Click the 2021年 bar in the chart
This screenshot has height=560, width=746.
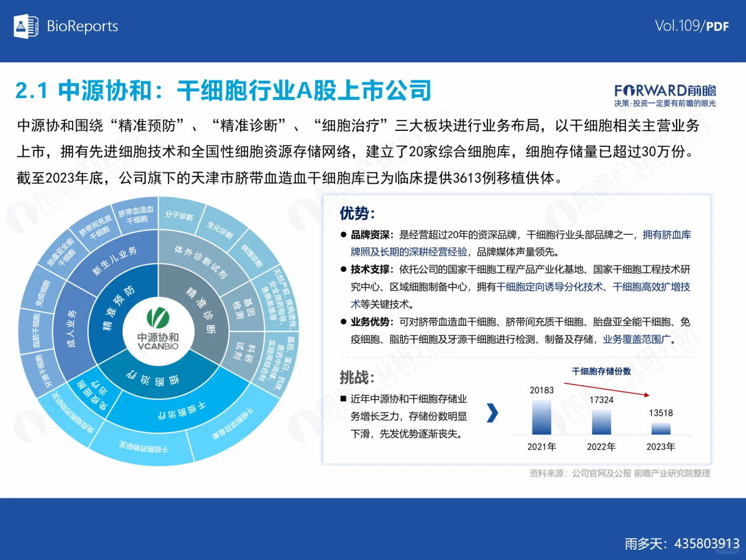tap(542, 417)
